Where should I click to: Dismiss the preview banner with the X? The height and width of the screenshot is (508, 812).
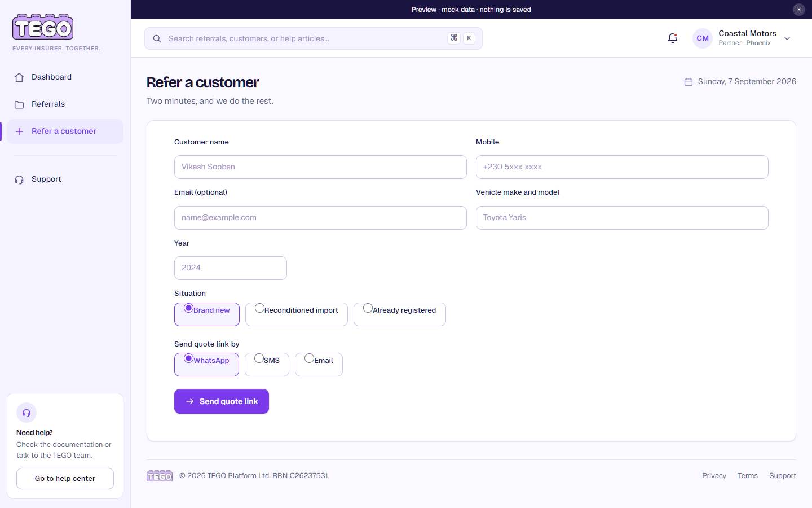coord(799,10)
